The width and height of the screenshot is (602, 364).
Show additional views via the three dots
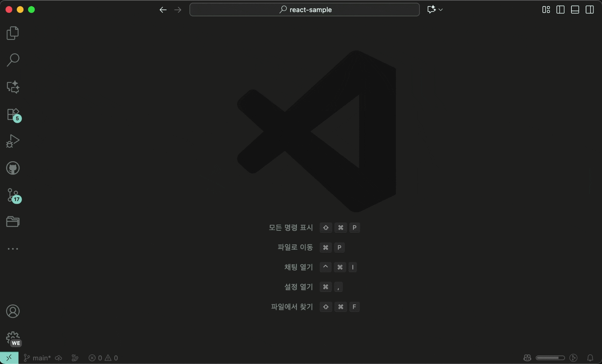coord(13,249)
